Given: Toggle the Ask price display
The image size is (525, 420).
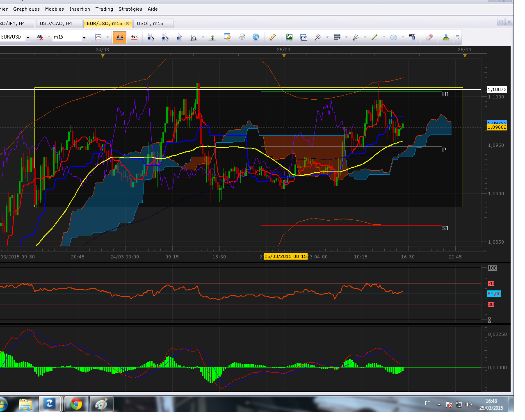Looking at the screenshot, I should pos(134,37).
